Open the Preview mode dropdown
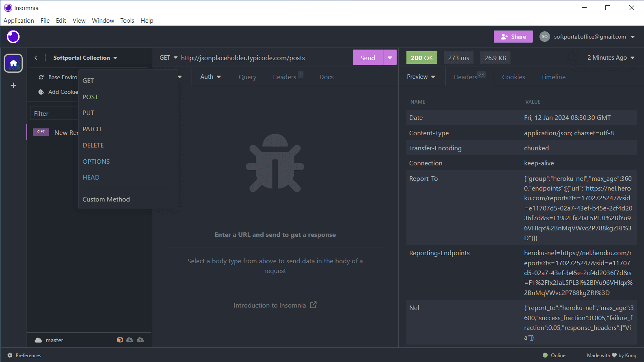 click(421, 77)
